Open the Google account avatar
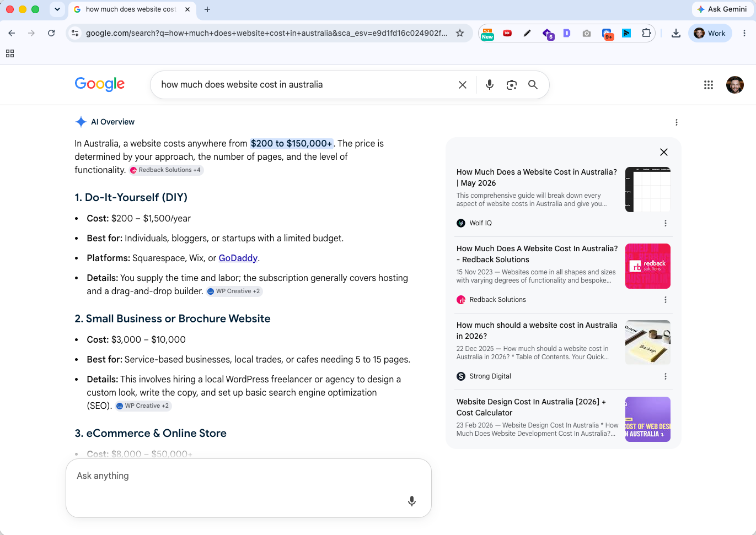 [735, 85]
